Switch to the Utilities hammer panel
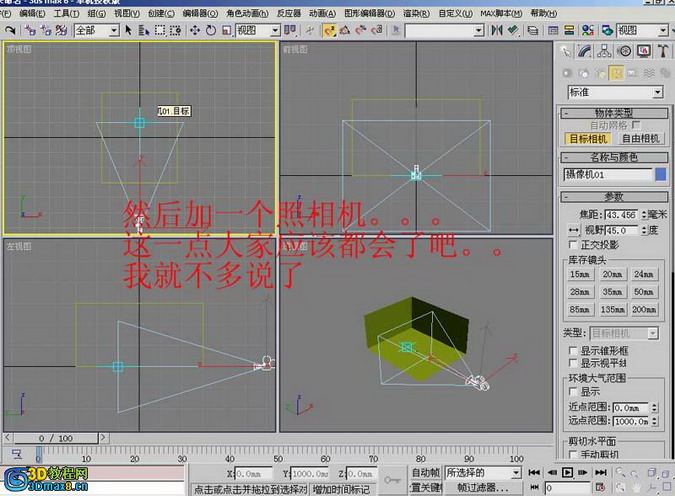The image size is (675, 496). (663, 52)
